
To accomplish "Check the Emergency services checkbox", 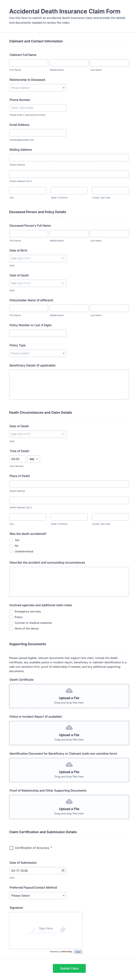I will (11, 612).
